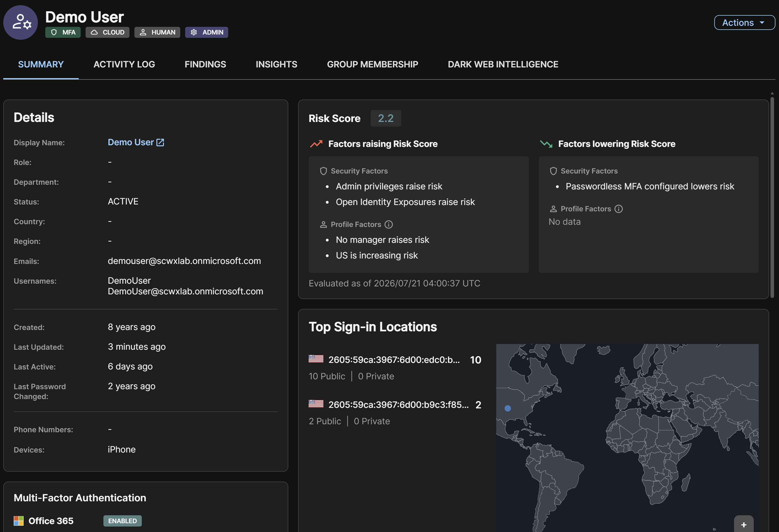Image resolution: width=779 pixels, height=532 pixels.
Task: Switch to the Summary tab
Action: tap(41, 64)
